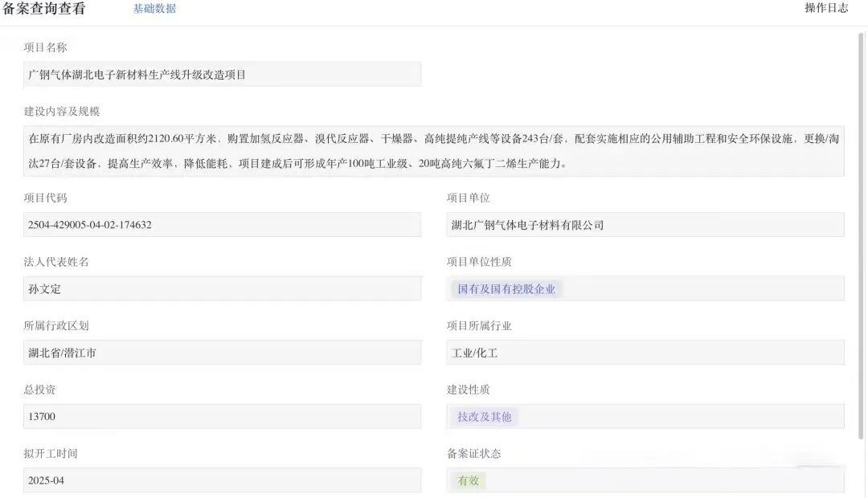Click the 项目单位 label
The image size is (868, 498).
(x=469, y=198)
